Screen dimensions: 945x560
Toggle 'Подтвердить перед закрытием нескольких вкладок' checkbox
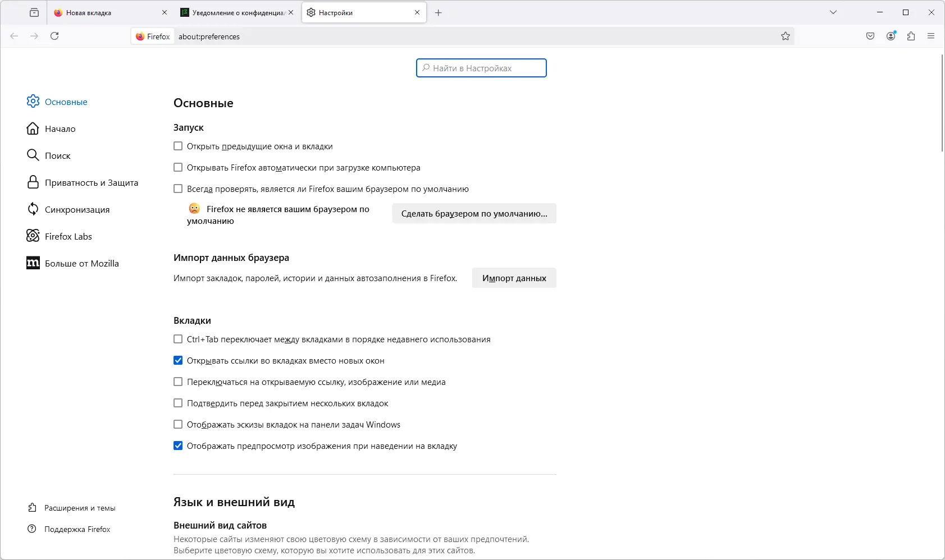tap(178, 403)
